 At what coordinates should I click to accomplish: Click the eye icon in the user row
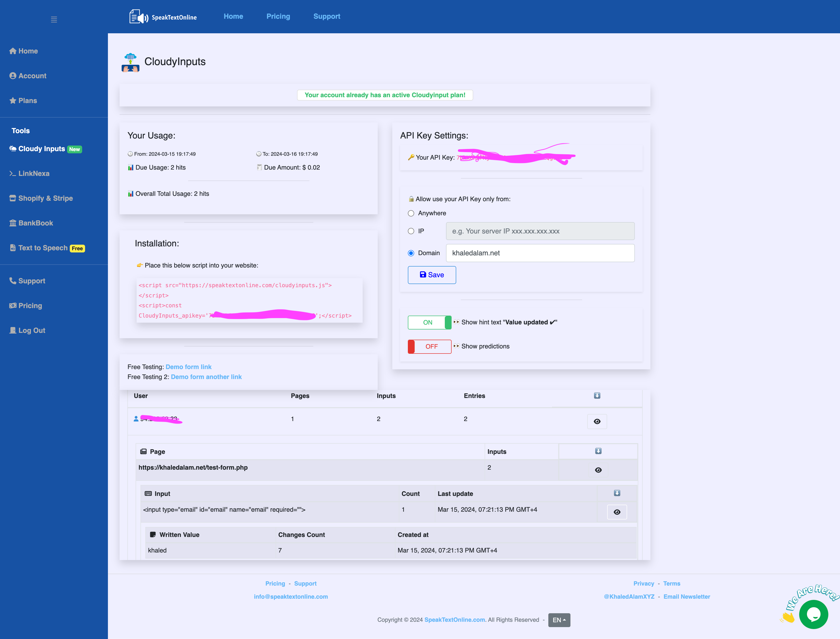[597, 422]
